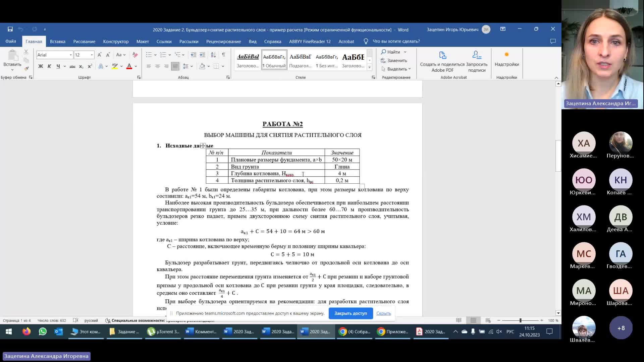Click the vertical scrollbar thumb
Screen dimensions: 644x362
(558, 156)
